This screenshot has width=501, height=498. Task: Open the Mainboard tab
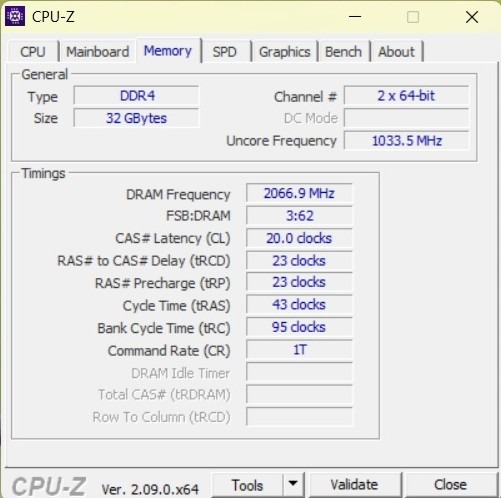tap(98, 52)
